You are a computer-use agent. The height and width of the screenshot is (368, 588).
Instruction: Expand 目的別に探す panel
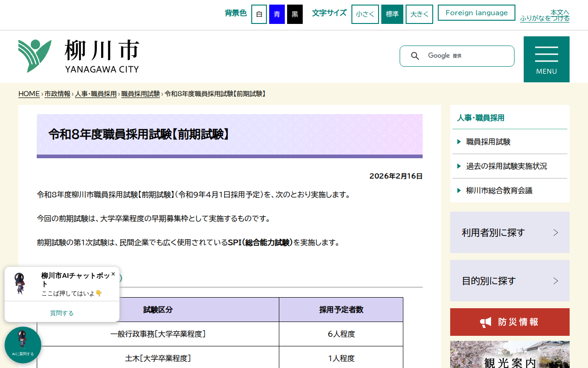coord(510,281)
